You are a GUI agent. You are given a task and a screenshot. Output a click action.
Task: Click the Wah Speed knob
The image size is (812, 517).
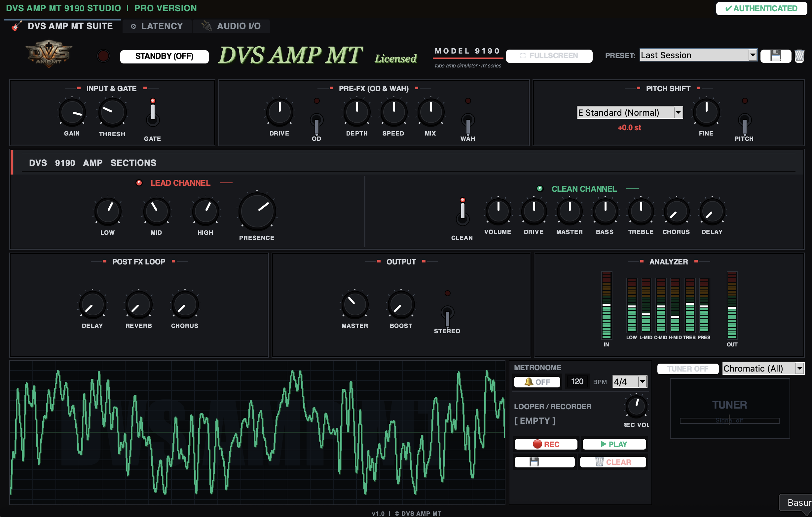point(393,112)
